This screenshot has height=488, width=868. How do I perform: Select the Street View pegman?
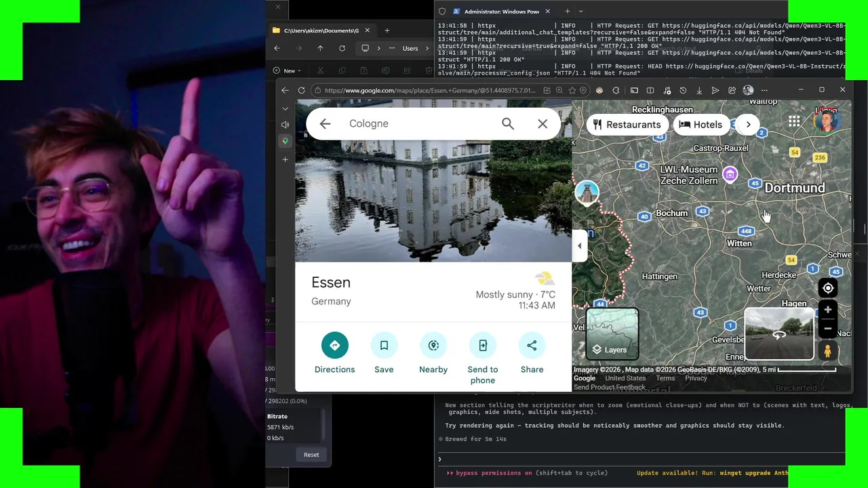(x=827, y=350)
